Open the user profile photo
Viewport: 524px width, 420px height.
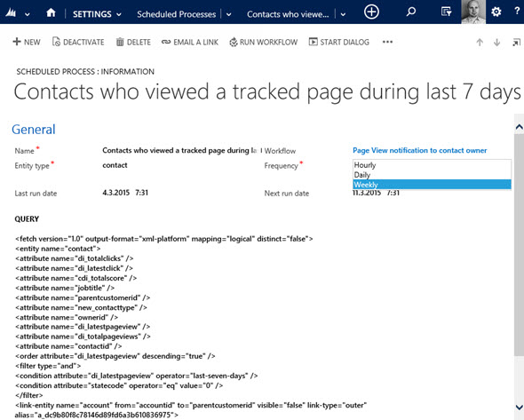click(x=473, y=12)
